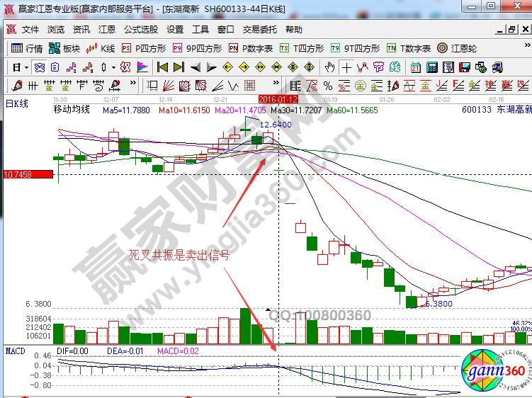
Task: Open the calendar 21 icon
Action: tap(415, 67)
